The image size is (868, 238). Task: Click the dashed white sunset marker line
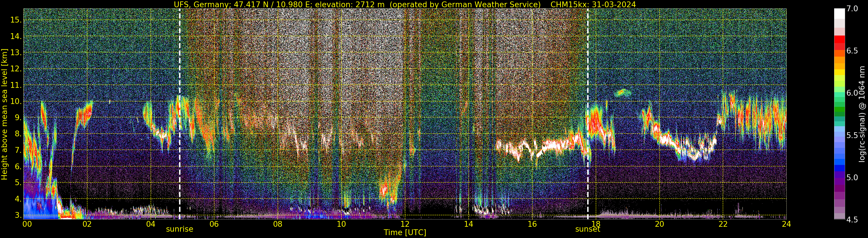coord(588,114)
